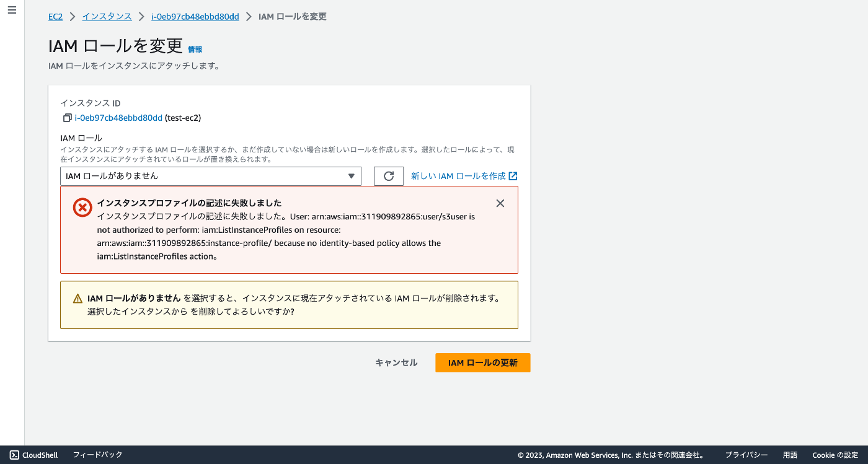Click the red error icon in alert
Screen dimensions: 868x464
tap(82, 208)
